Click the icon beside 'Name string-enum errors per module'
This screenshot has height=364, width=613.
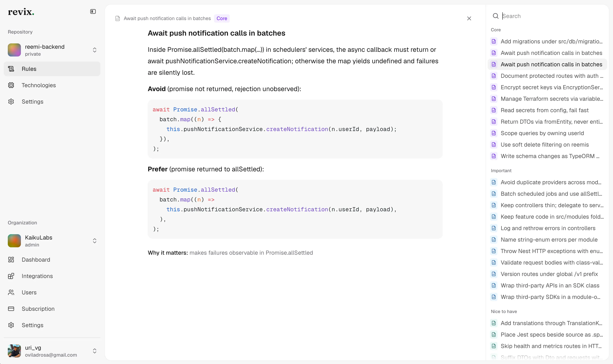(x=494, y=240)
